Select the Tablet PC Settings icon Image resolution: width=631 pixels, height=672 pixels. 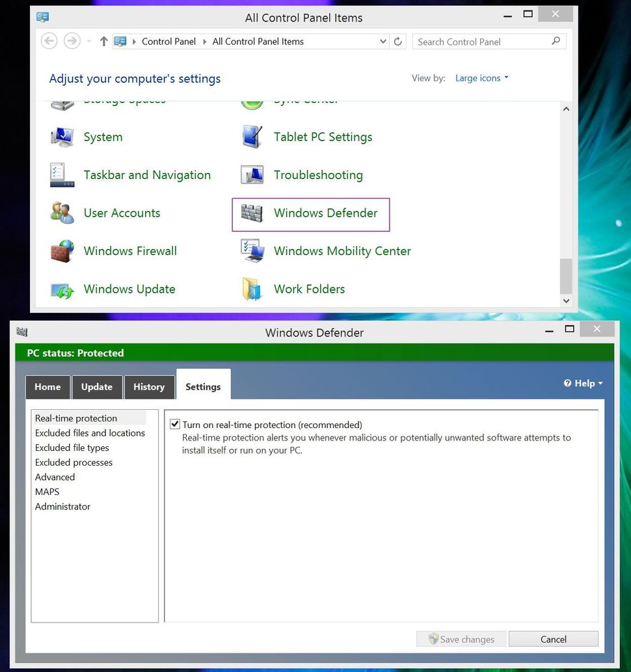pyautogui.click(x=323, y=137)
